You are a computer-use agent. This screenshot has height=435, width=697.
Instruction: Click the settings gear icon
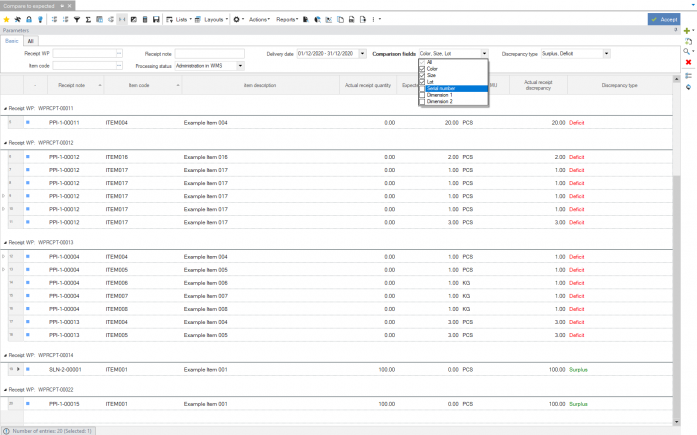236,20
